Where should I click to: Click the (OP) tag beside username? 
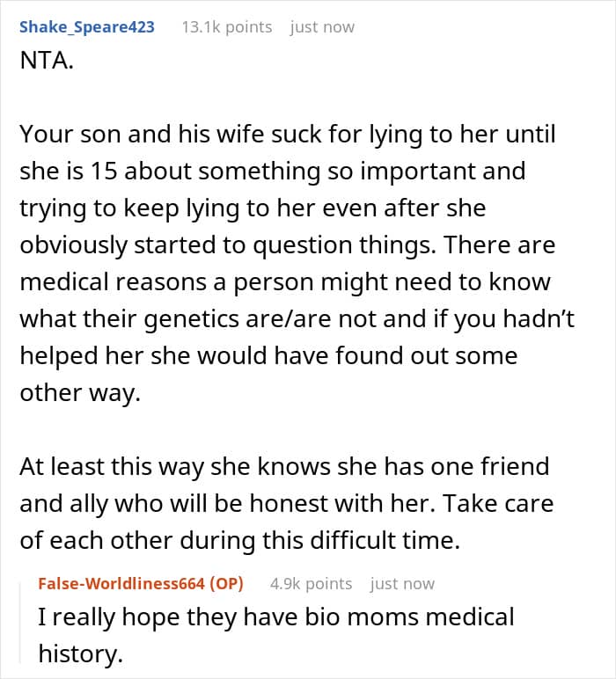click(226, 583)
